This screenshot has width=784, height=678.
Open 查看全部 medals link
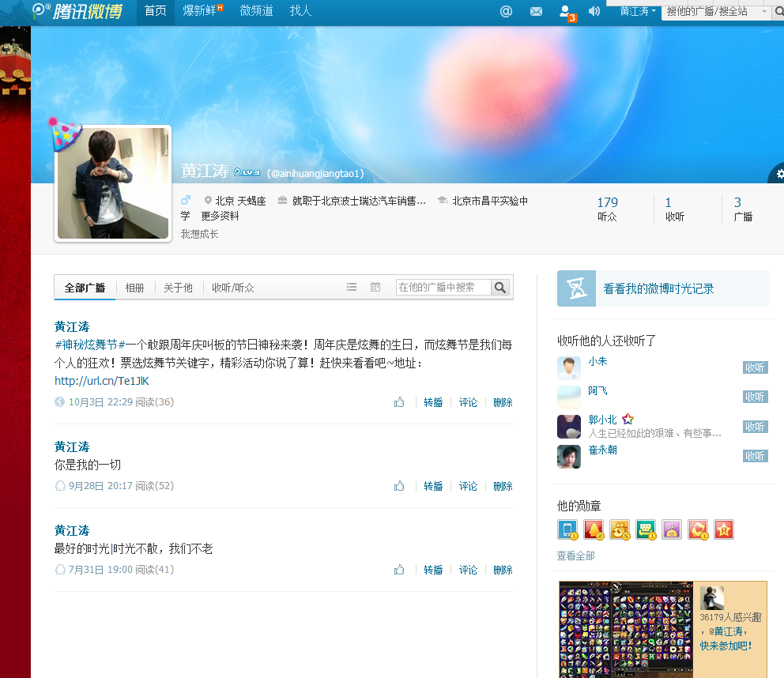[x=575, y=556]
